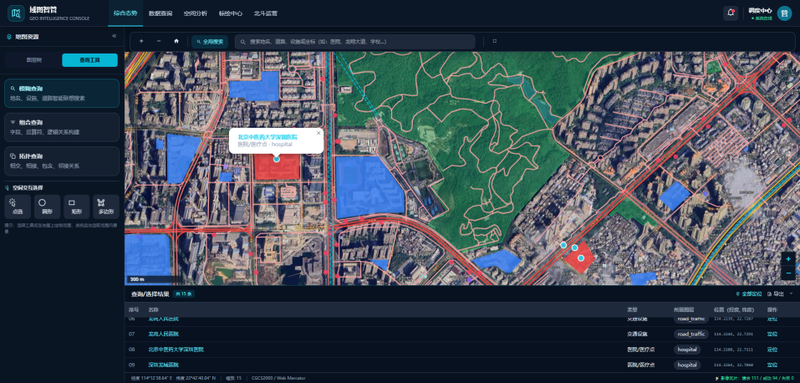Click 定位 link in the hospital row 08
800x383 pixels.
[772, 349]
